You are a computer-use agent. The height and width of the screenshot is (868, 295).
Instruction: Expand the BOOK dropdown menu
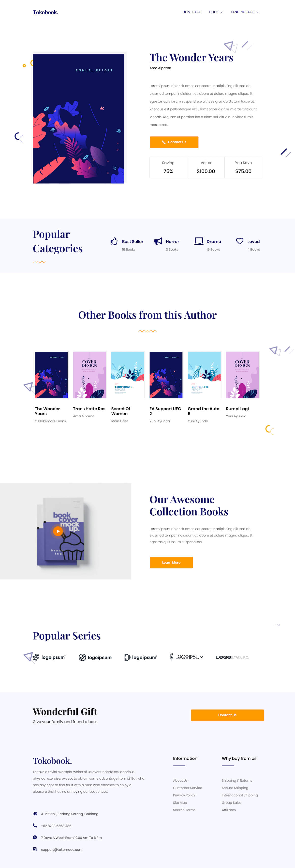(x=216, y=12)
